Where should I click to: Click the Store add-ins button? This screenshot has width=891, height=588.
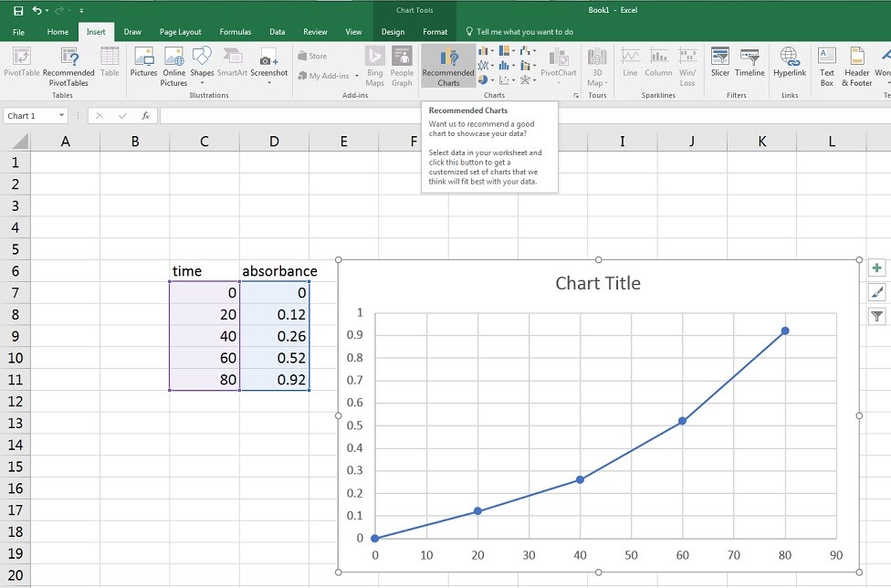312,56
